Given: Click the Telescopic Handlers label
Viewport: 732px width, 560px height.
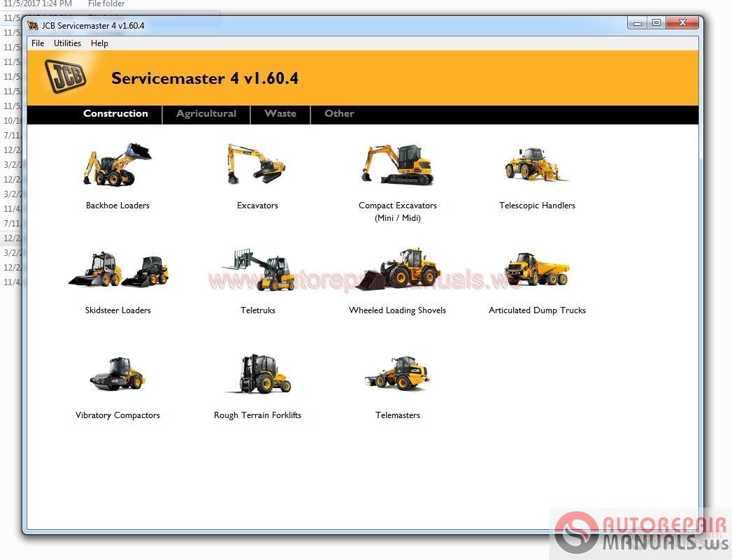Looking at the screenshot, I should [x=537, y=206].
